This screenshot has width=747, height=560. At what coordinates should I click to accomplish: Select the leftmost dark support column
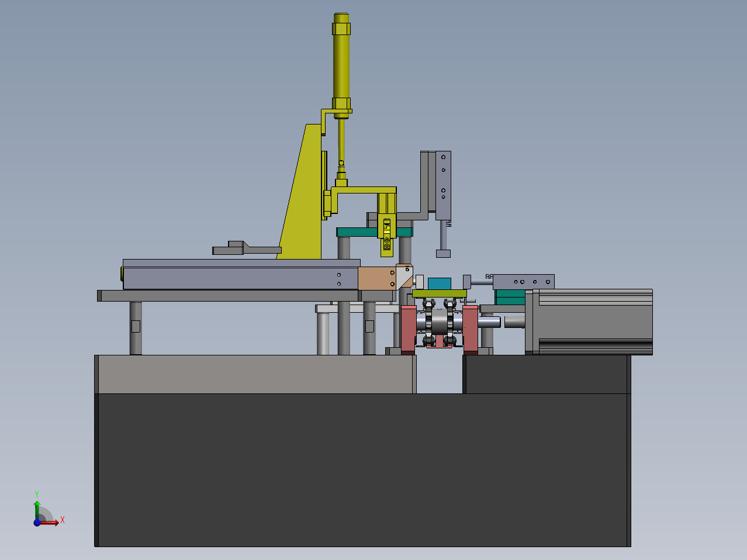pyautogui.click(x=136, y=328)
